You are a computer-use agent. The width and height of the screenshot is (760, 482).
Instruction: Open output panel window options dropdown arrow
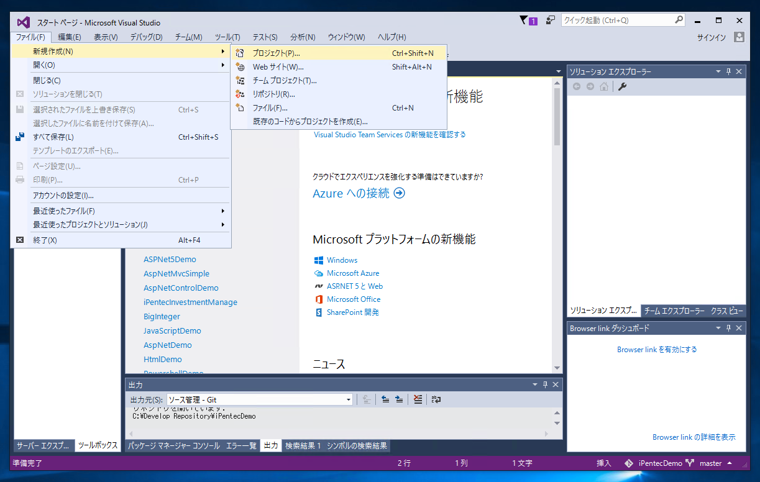[x=535, y=385]
